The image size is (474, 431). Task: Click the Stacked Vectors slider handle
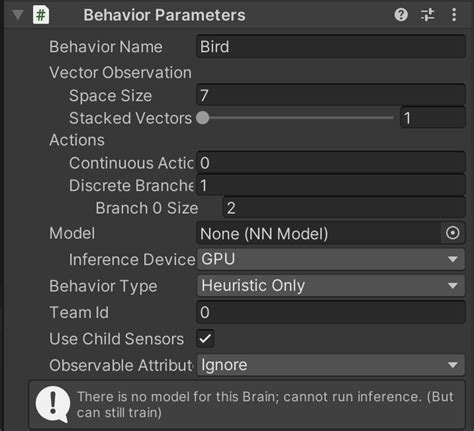tap(203, 118)
